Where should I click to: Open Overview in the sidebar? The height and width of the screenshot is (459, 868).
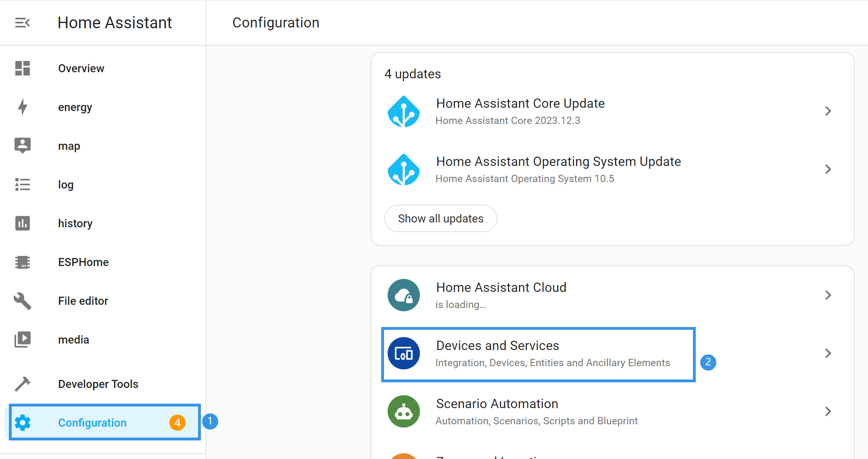click(x=103, y=68)
